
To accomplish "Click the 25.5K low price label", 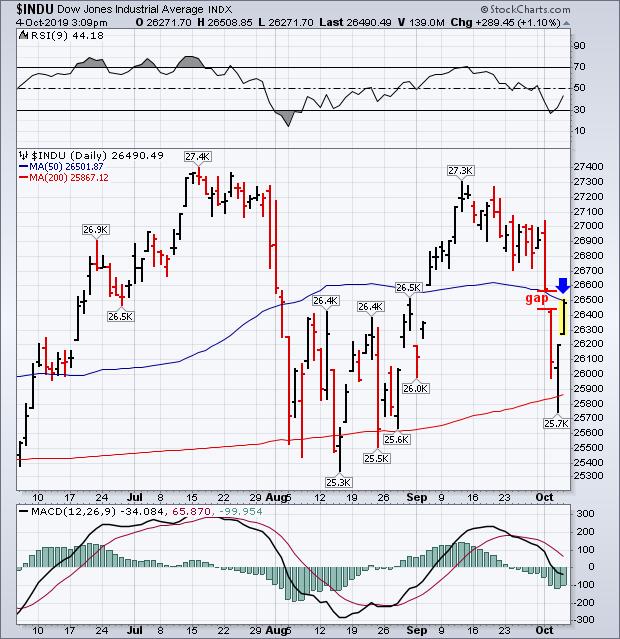I will click(x=377, y=458).
